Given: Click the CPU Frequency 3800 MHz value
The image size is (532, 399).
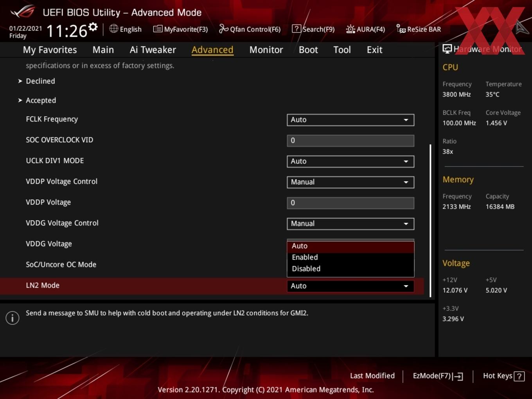Looking at the screenshot, I should coord(457,94).
